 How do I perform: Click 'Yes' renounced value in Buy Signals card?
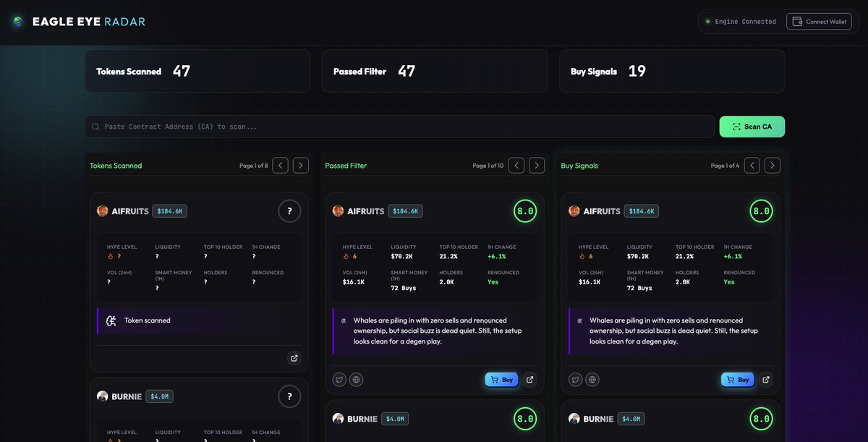click(729, 282)
